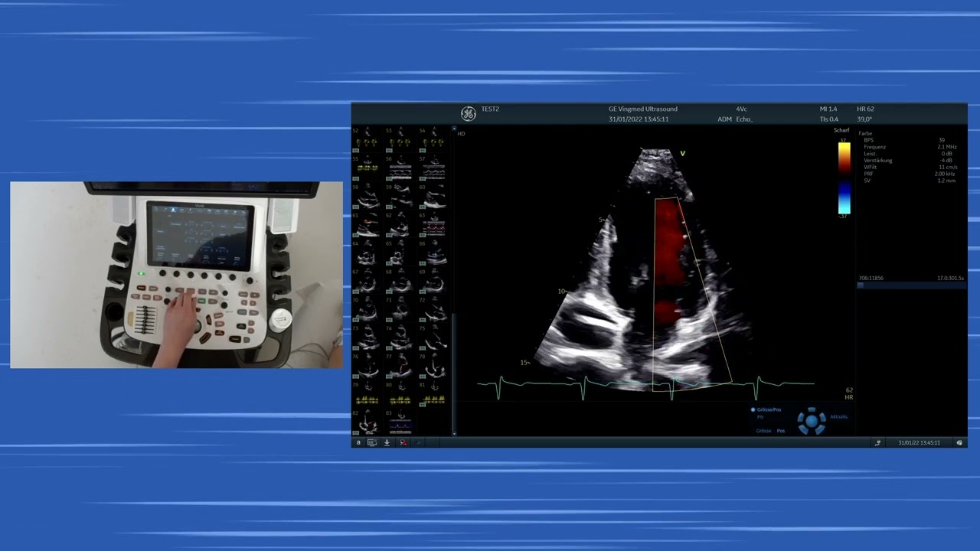Viewport: 980px width, 551px height.
Task: Click the probe label 4Vc
Action: click(x=741, y=109)
